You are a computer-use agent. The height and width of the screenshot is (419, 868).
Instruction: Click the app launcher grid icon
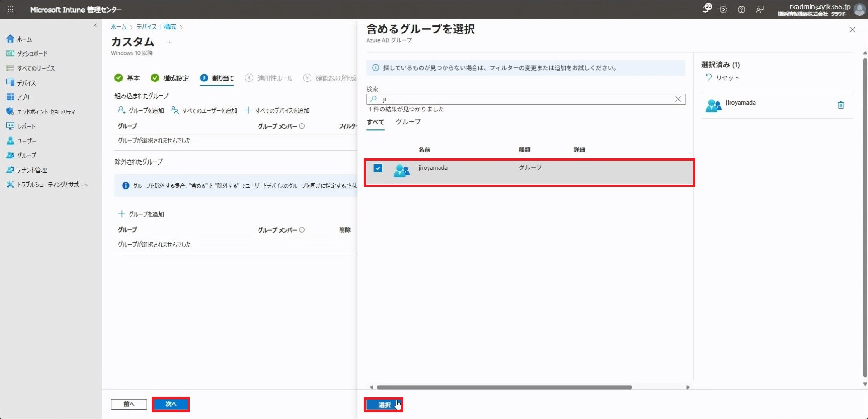pos(10,9)
